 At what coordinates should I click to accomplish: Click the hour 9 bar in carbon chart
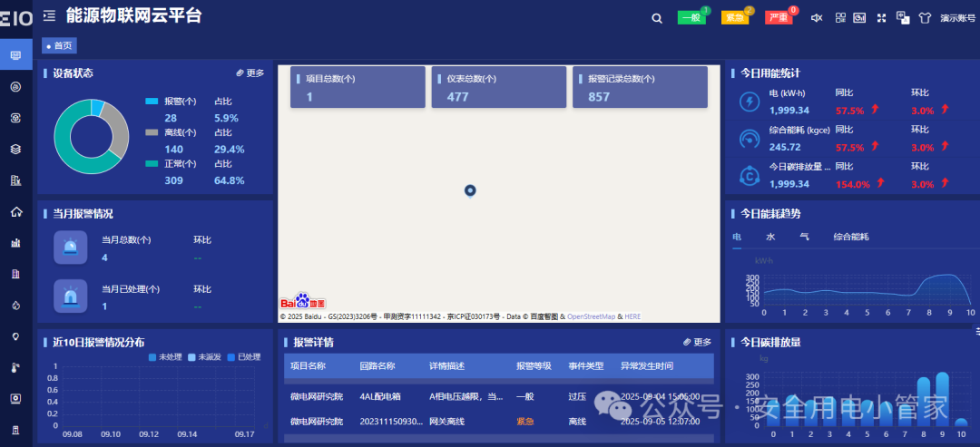[943, 399]
